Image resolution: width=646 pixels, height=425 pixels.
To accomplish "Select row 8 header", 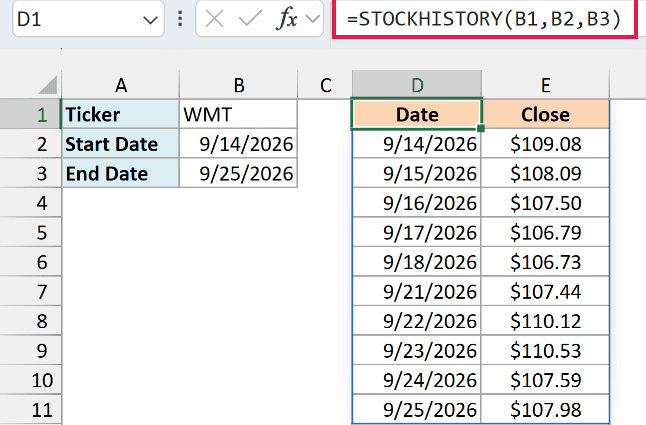I will (x=31, y=321).
